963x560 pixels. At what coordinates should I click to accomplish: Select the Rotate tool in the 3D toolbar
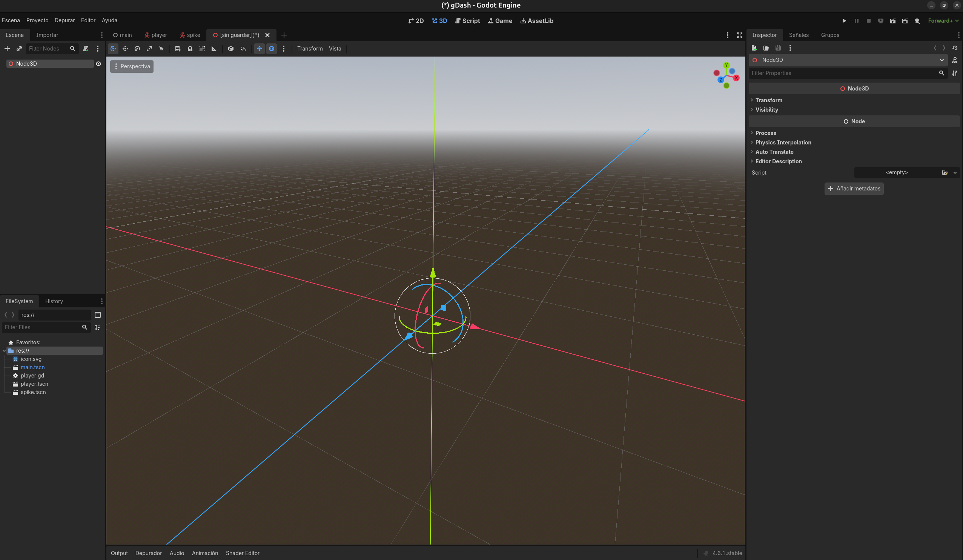[137, 49]
